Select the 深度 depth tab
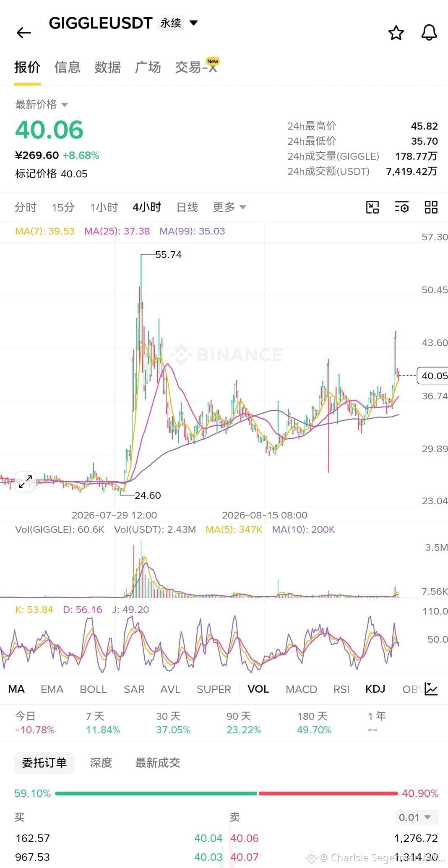Image resolution: width=448 pixels, height=868 pixels. [101, 763]
